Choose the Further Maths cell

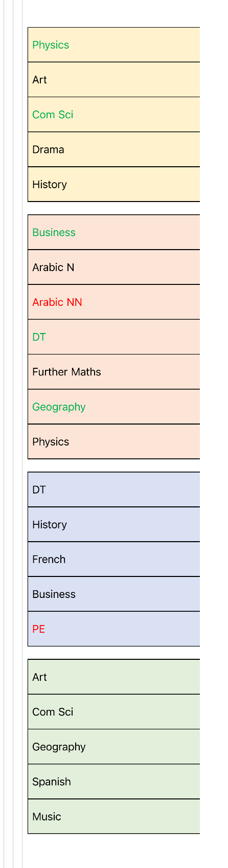coord(113,372)
